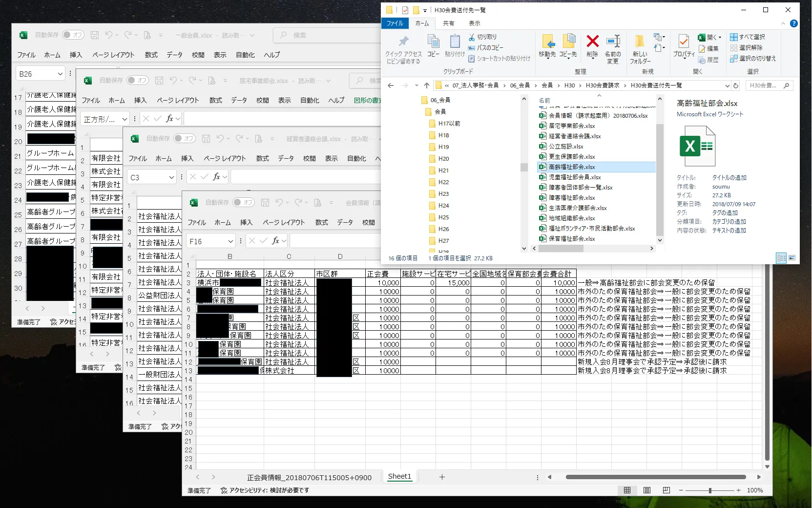Click the Explorer help question mark icon
The width and height of the screenshot is (812, 508).
tap(794, 23)
